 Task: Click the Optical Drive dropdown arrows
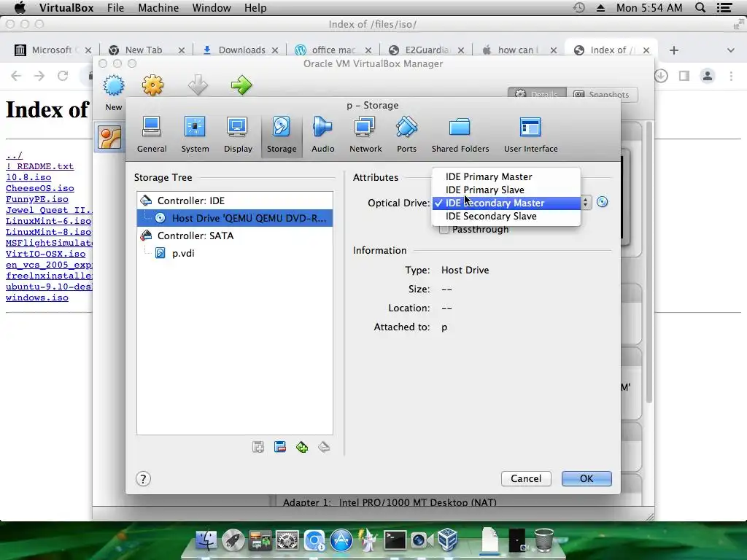(x=586, y=203)
